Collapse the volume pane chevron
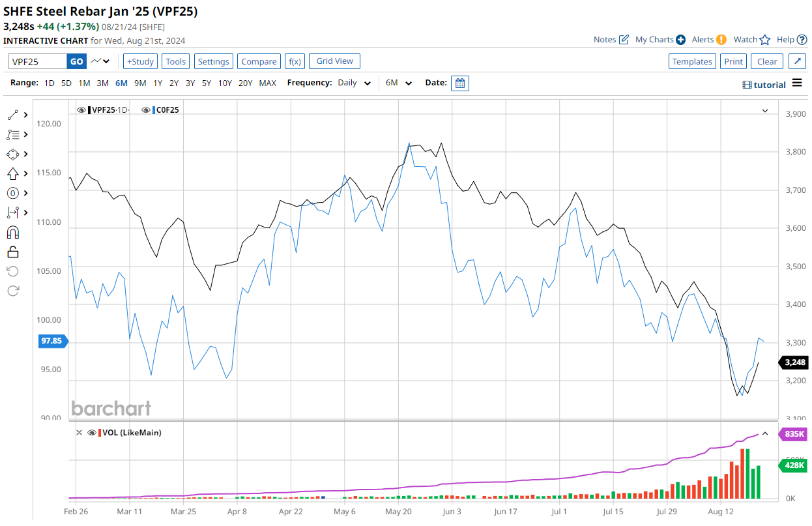 click(x=765, y=433)
